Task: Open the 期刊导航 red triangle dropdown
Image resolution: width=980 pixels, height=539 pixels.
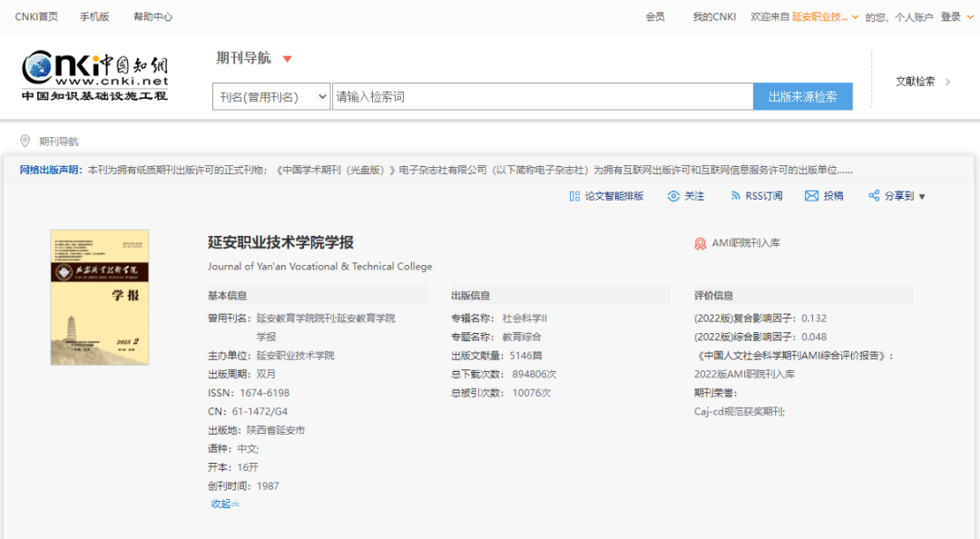Action: coord(288,59)
